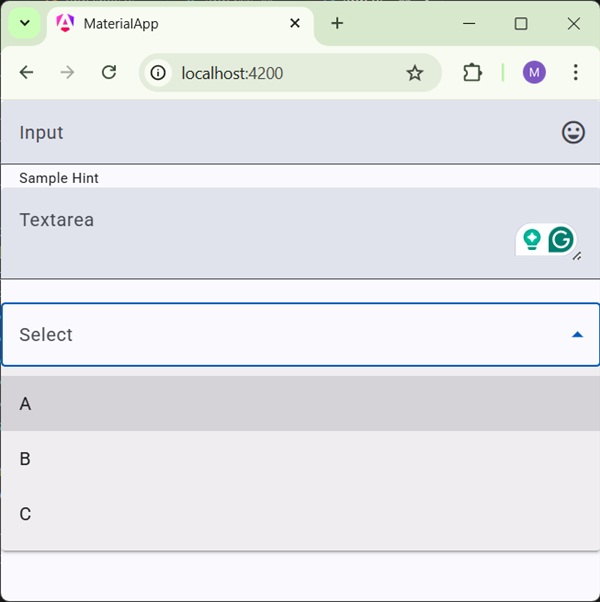Open the purple profile avatar
This screenshot has height=602, width=600.
(x=534, y=73)
